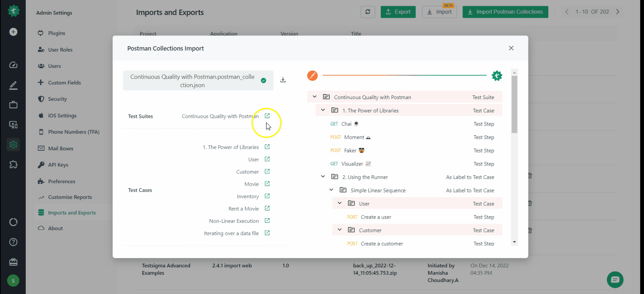
Task: Collapse the Simple Linear Sequence node
Action: 331,190
